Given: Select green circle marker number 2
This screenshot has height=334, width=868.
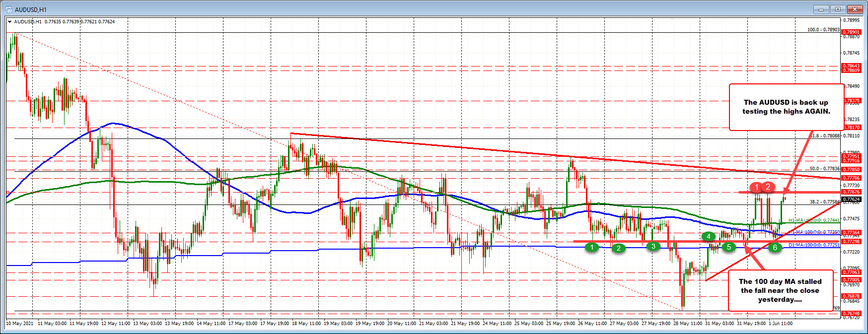Looking at the screenshot, I should point(618,248).
